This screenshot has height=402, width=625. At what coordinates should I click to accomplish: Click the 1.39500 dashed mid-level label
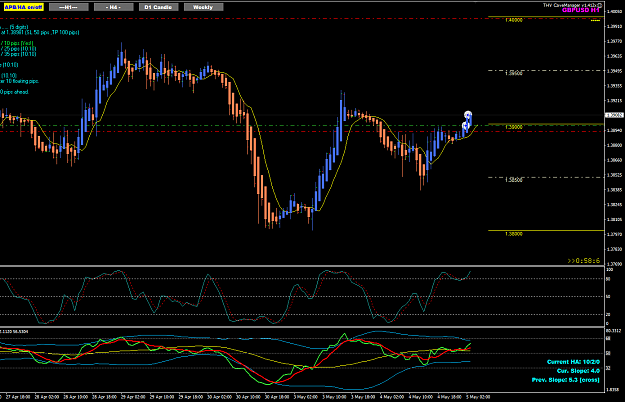coord(513,73)
